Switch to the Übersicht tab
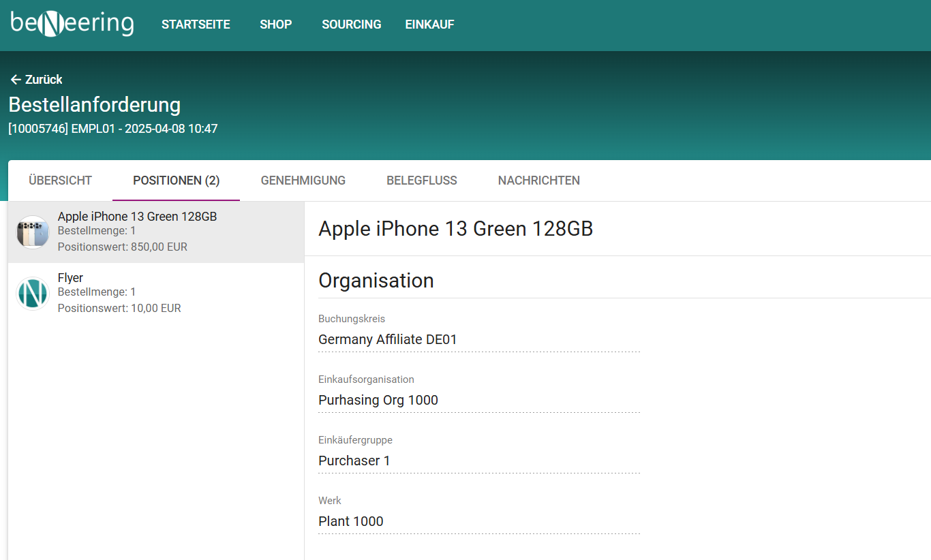Viewport: 931px width, 560px height. [x=60, y=181]
